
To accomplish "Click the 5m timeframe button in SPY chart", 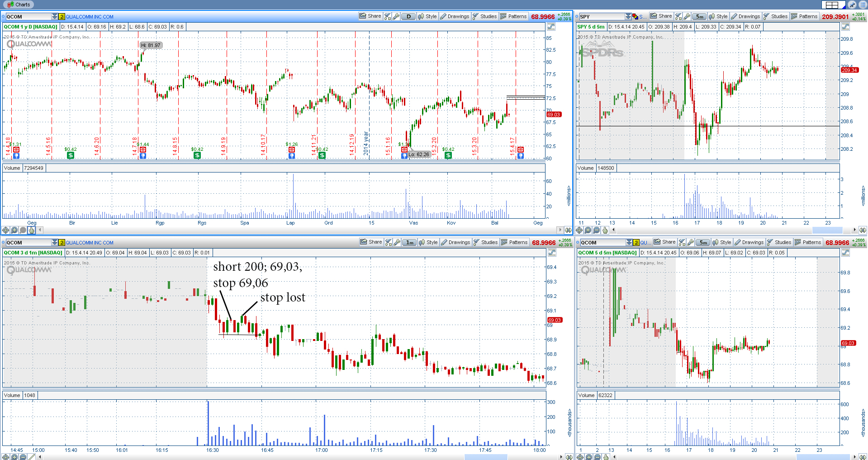I will (x=699, y=16).
